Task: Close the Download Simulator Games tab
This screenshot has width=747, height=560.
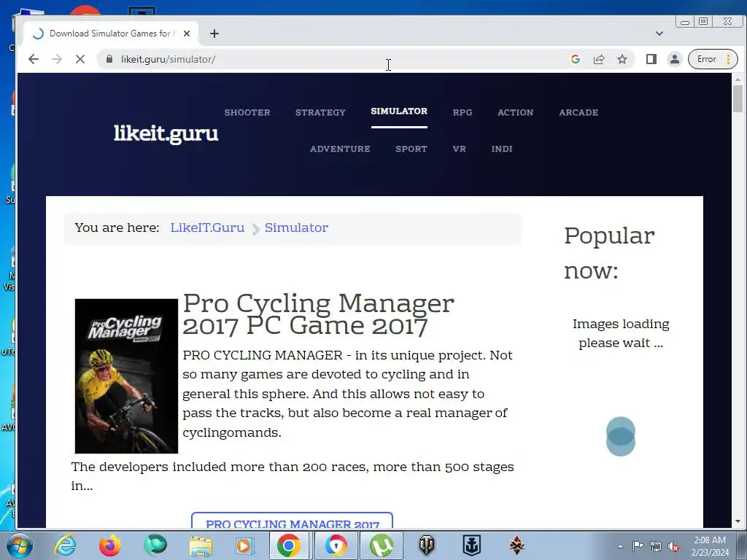Action: [187, 34]
